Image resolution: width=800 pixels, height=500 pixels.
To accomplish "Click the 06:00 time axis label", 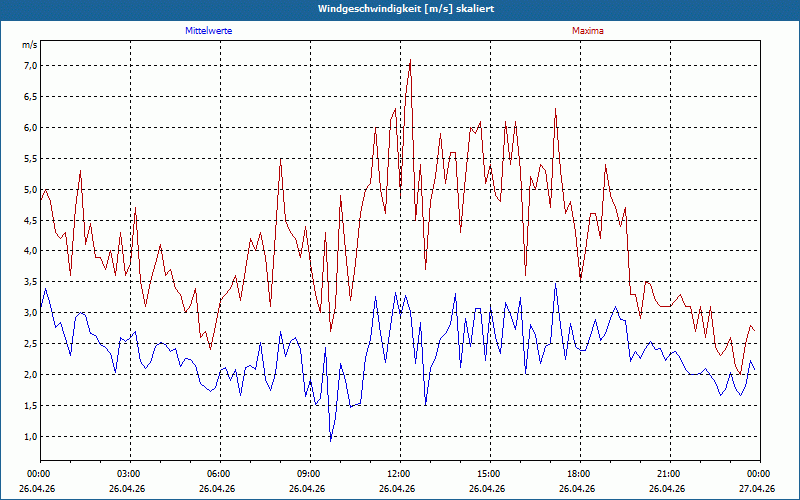I will (220, 473).
